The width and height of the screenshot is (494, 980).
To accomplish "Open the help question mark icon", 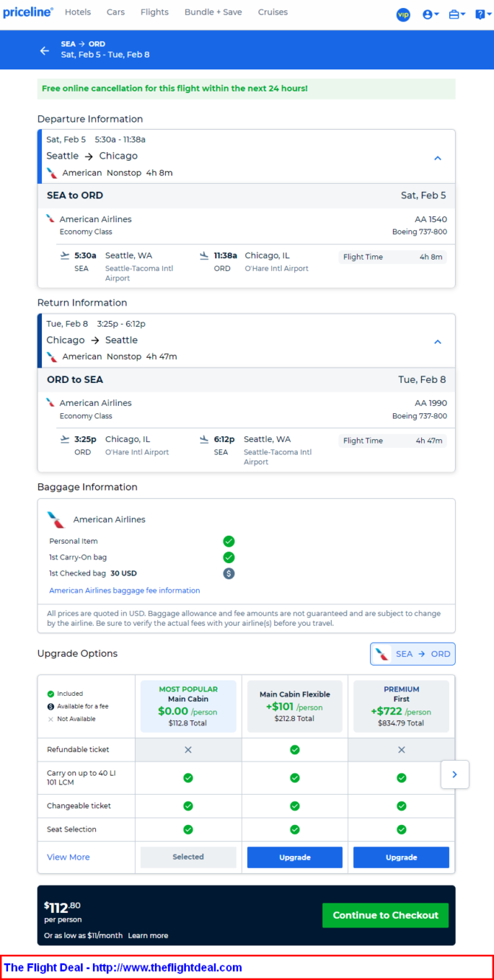I will click(x=481, y=14).
